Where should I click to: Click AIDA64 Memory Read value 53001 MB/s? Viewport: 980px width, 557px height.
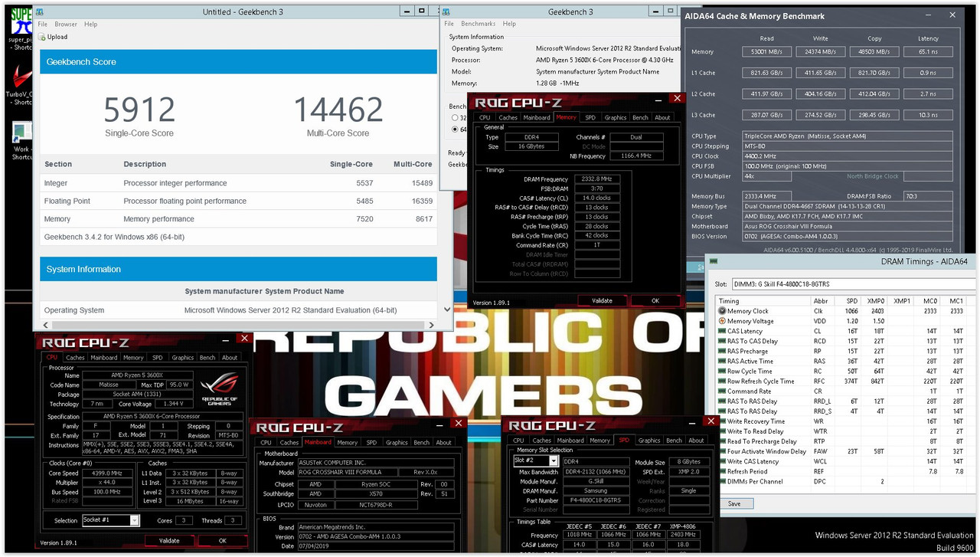point(767,52)
